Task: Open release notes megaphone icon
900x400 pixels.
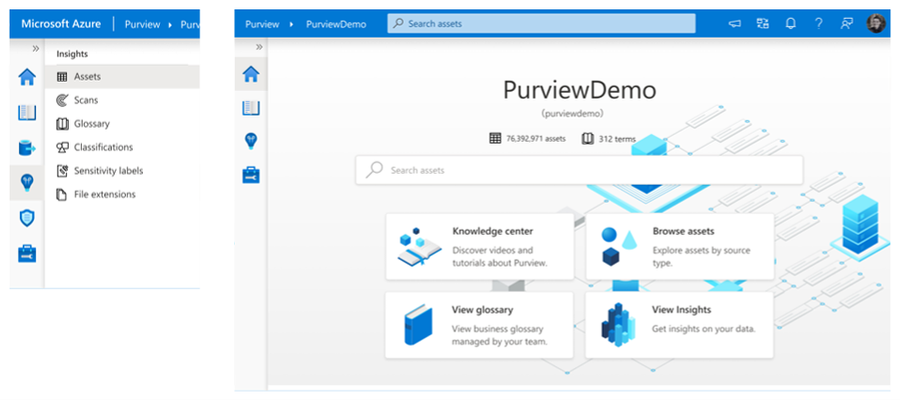Action: pos(734,24)
